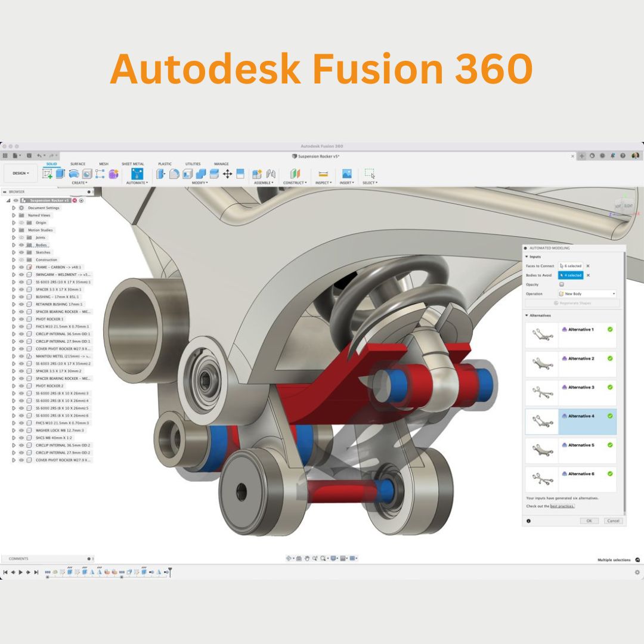
Task: Select the Extrude tool in Create
Action: click(60, 174)
